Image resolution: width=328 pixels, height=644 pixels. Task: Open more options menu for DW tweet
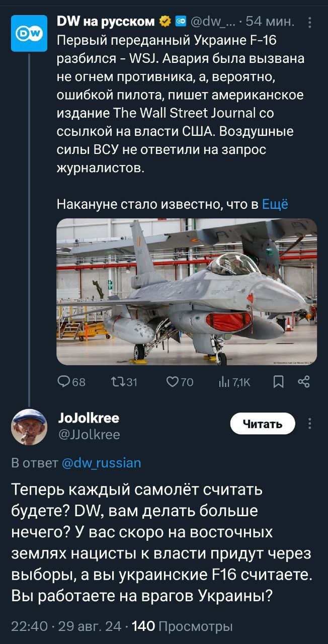(x=310, y=22)
